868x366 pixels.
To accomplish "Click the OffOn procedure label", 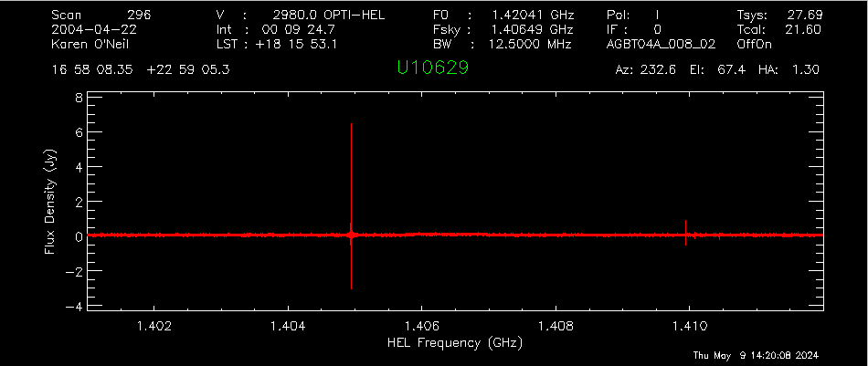I will (756, 44).
